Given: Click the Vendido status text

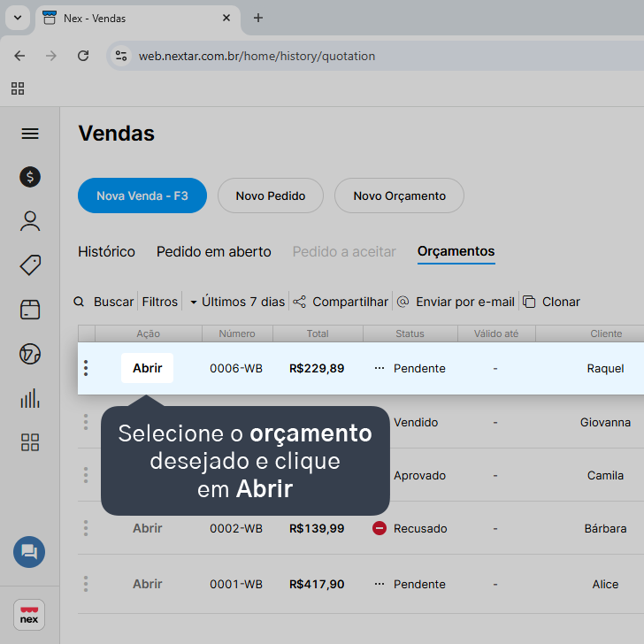Looking at the screenshot, I should point(416,422).
